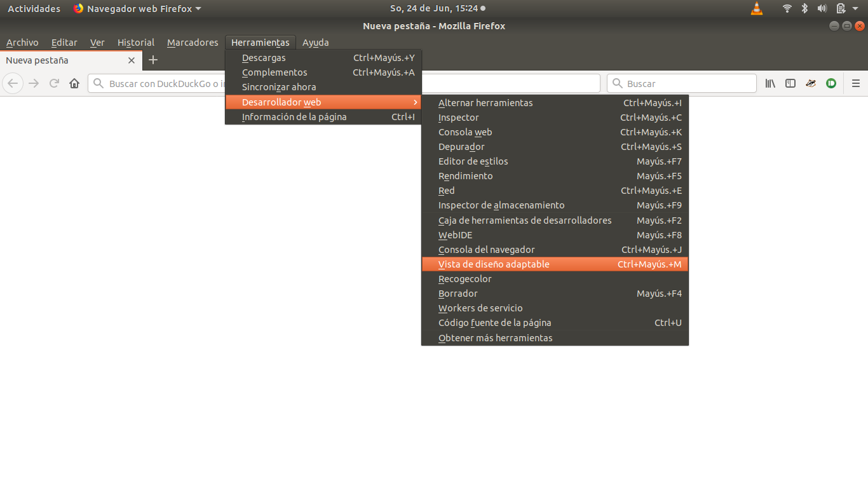868x488 pixels.
Task: Toggle Vista de diseño adaptable
Action: (x=555, y=264)
